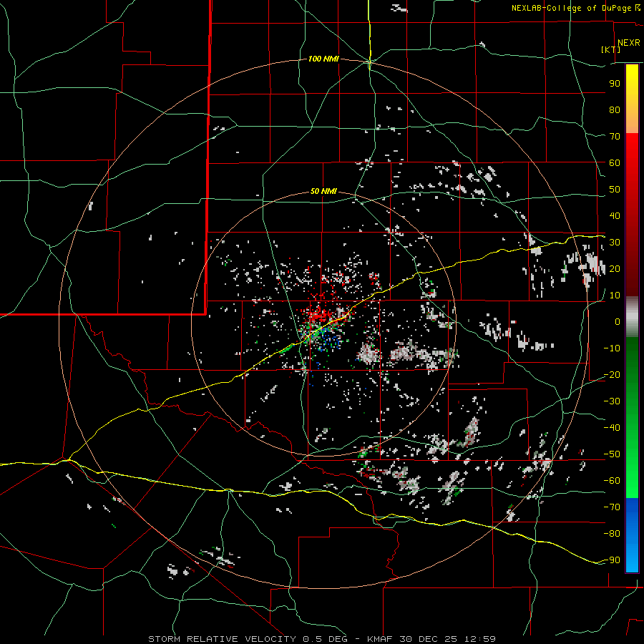Select the -30 scale value
The width and height of the screenshot is (644, 644).
click(x=612, y=401)
